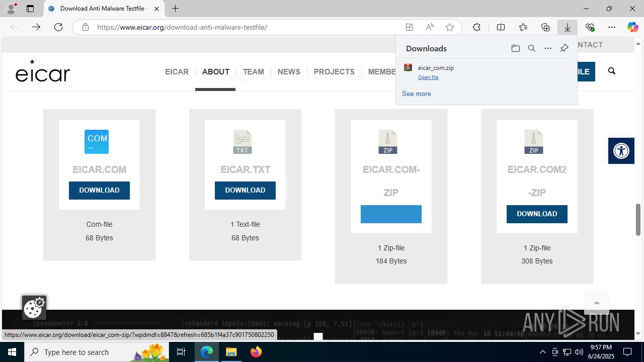The height and width of the screenshot is (362, 644).
Task: Open the downloads folder icon
Action: point(515,48)
